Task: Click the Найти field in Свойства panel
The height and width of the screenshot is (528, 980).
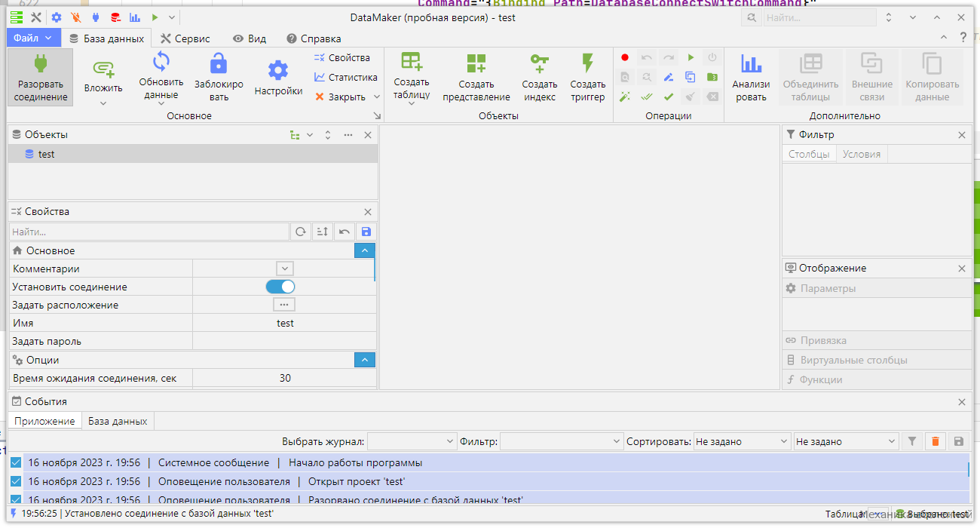Action: click(x=149, y=232)
